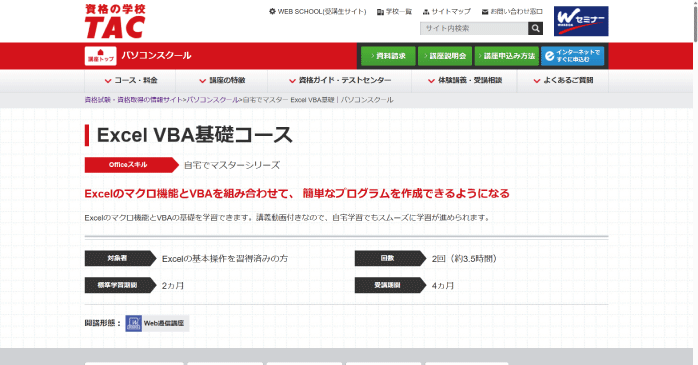This screenshot has width=698, height=365.
Task: Click the Excel VBA基礎コース heading
Action: [x=195, y=135]
